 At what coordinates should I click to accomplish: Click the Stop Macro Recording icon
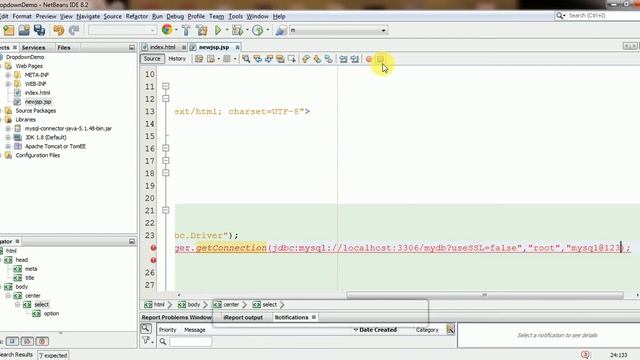pos(380,59)
